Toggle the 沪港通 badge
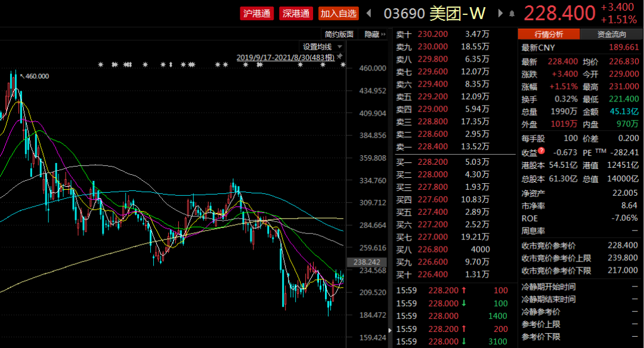The height and width of the screenshot is (348, 644). pyautogui.click(x=257, y=13)
